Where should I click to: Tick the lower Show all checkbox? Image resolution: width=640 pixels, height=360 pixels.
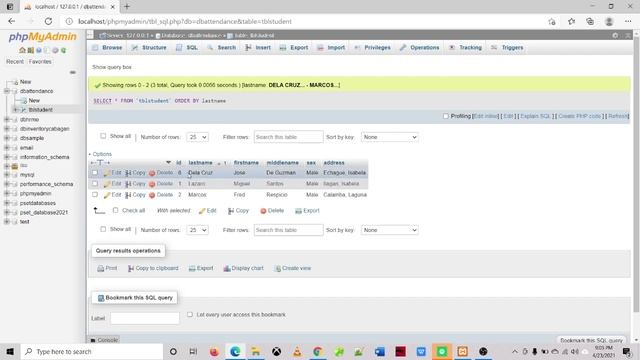(x=103, y=229)
